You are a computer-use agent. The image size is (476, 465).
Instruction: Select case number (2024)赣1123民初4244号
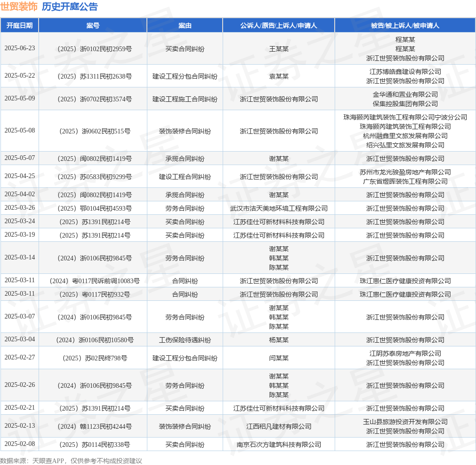pyautogui.click(x=95, y=426)
